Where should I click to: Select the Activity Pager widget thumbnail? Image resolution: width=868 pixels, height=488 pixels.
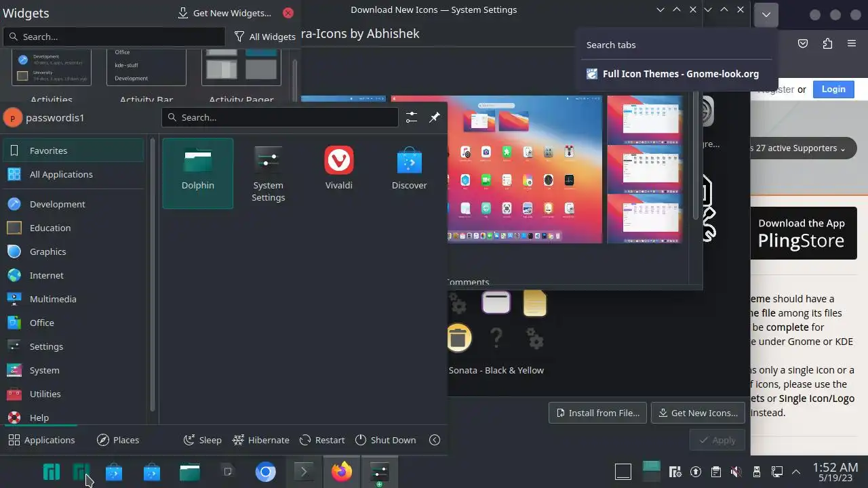tap(241, 67)
